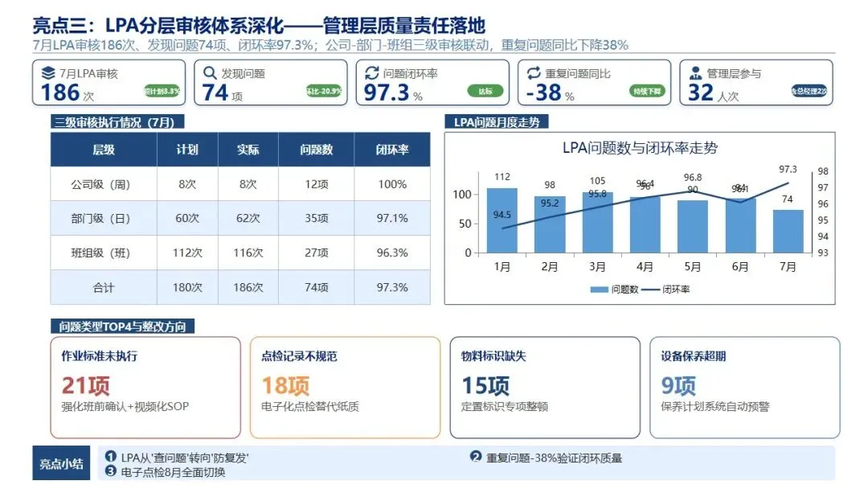Open the 点检记录不规范 card
This screenshot has width=868, height=489.
[345, 387]
